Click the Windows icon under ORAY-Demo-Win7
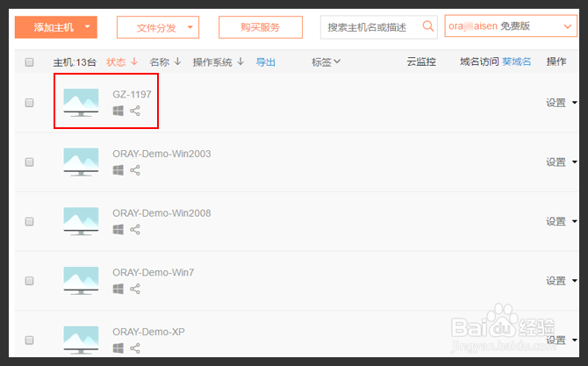 tap(118, 289)
